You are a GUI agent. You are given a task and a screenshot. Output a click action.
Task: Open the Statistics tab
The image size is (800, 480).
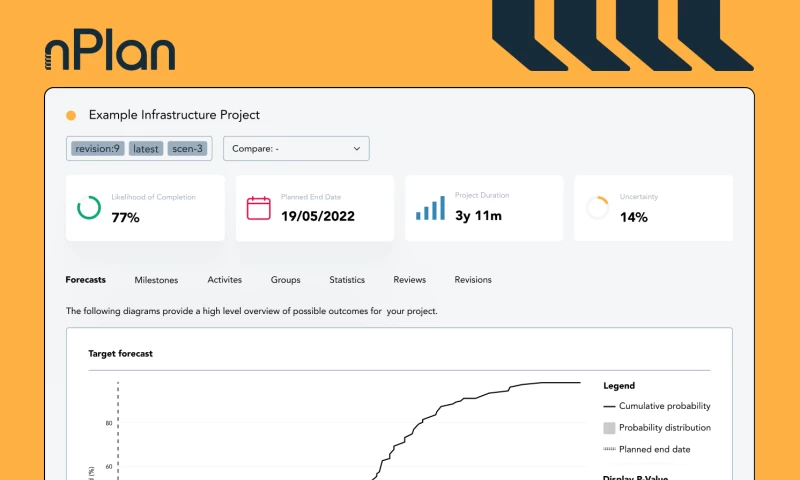point(347,280)
